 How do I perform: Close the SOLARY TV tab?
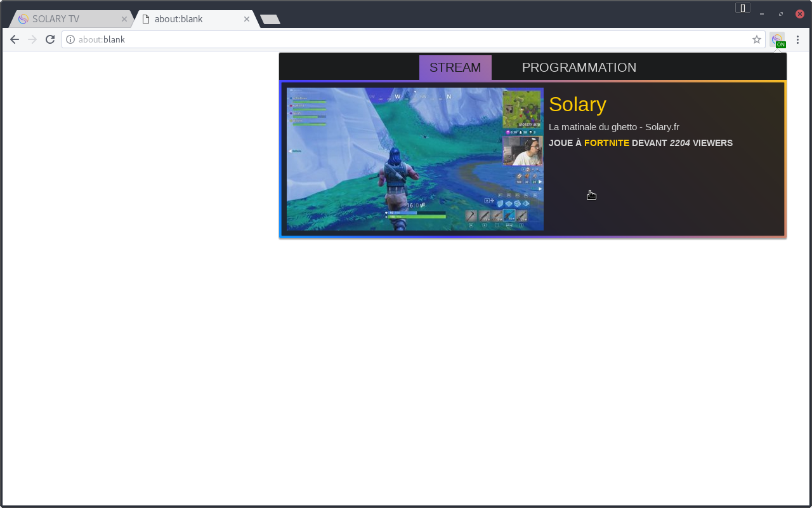click(124, 19)
